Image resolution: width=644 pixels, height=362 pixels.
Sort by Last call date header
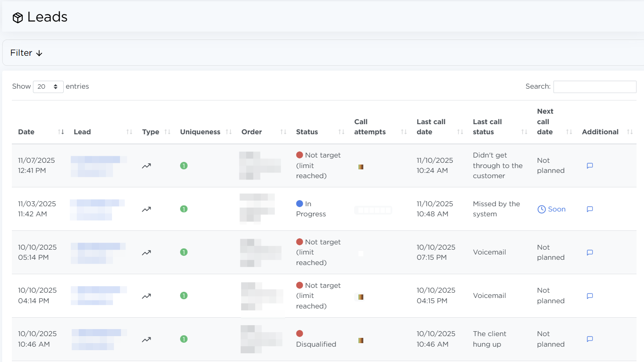(x=431, y=127)
